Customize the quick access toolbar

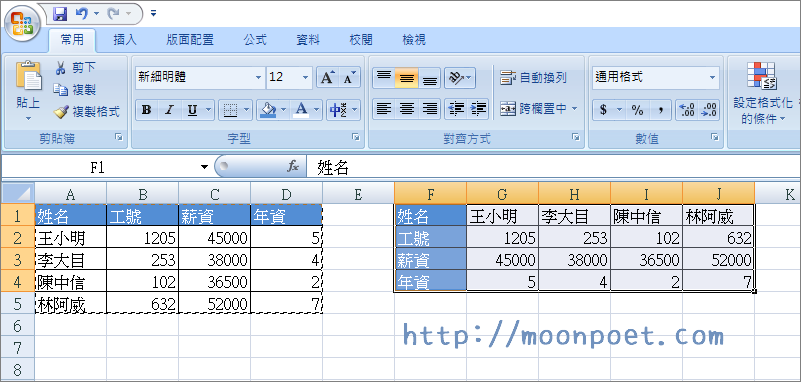click(x=153, y=14)
